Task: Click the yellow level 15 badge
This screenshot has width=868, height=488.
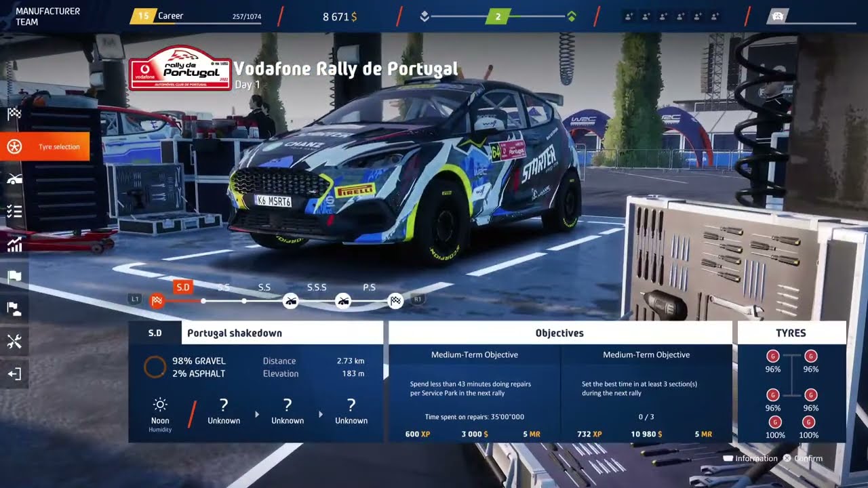Action: click(143, 16)
